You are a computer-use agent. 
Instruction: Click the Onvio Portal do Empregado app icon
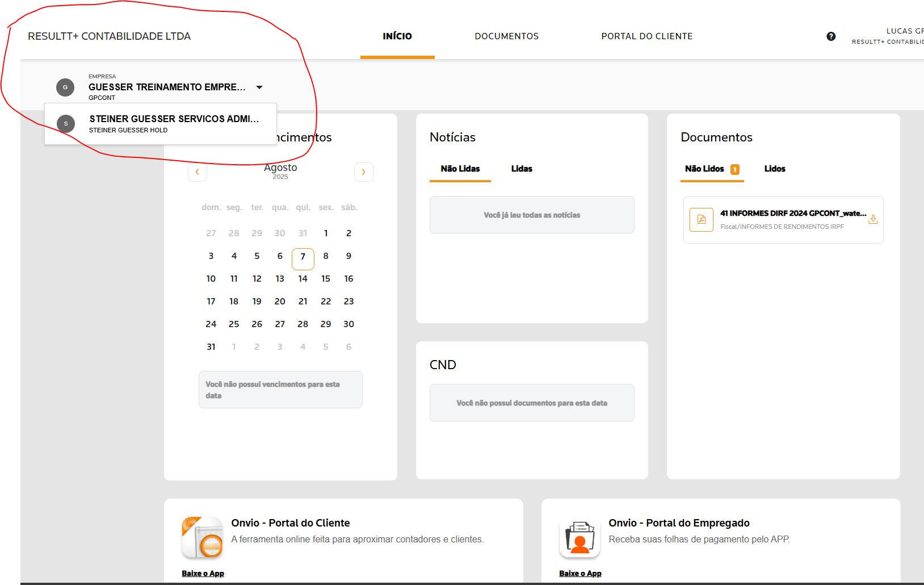(579, 537)
